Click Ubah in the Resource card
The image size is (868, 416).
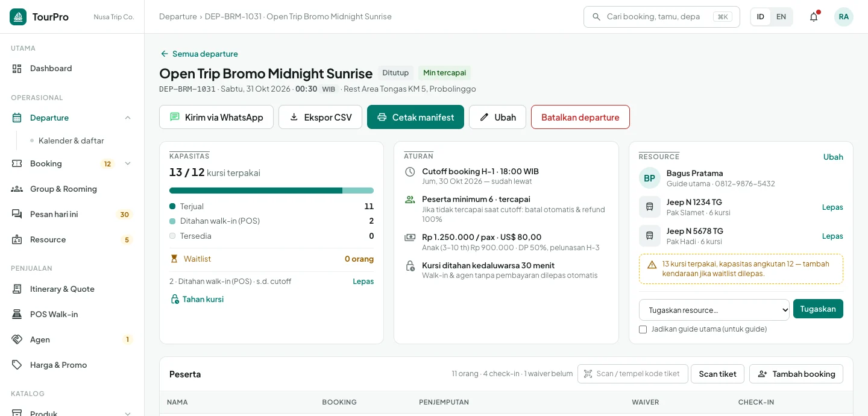click(833, 157)
